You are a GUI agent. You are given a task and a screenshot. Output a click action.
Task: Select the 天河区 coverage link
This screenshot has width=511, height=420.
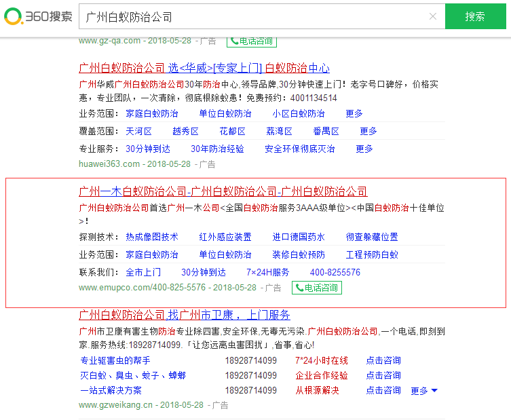pos(138,131)
